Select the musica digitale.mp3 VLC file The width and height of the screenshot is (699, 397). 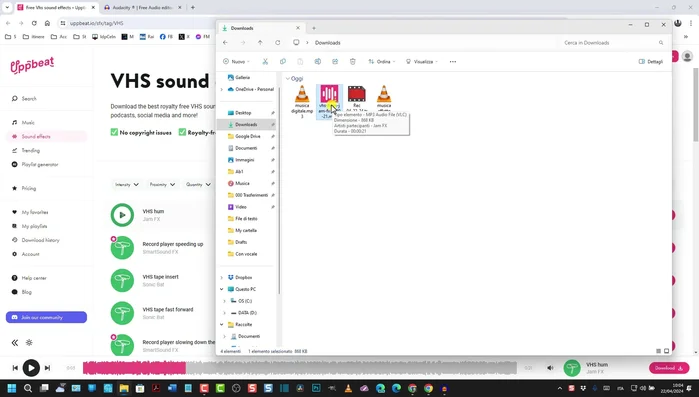302,102
